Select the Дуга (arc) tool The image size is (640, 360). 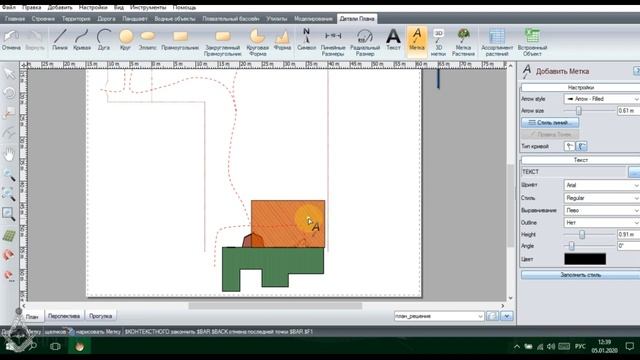click(104, 40)
